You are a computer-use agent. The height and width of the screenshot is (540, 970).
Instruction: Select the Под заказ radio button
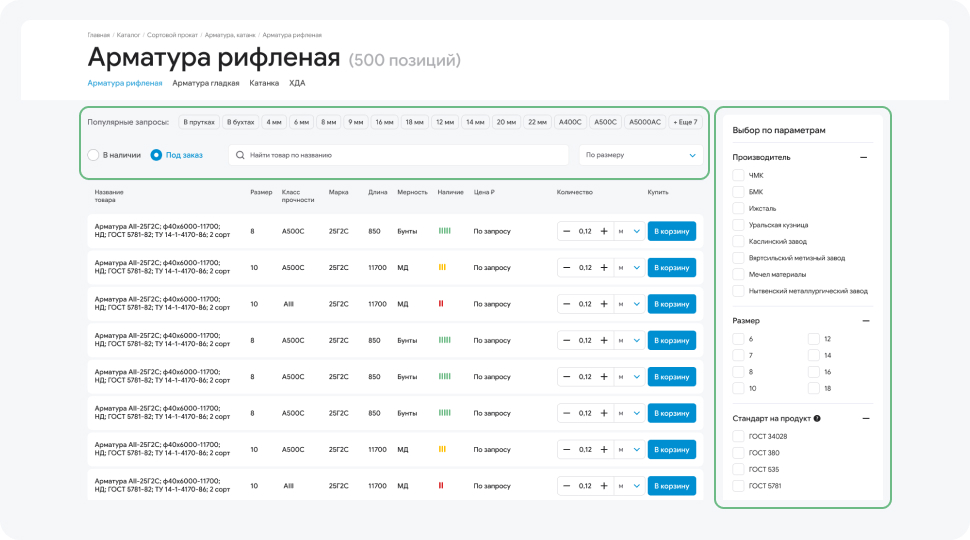(x=157, y=155)
